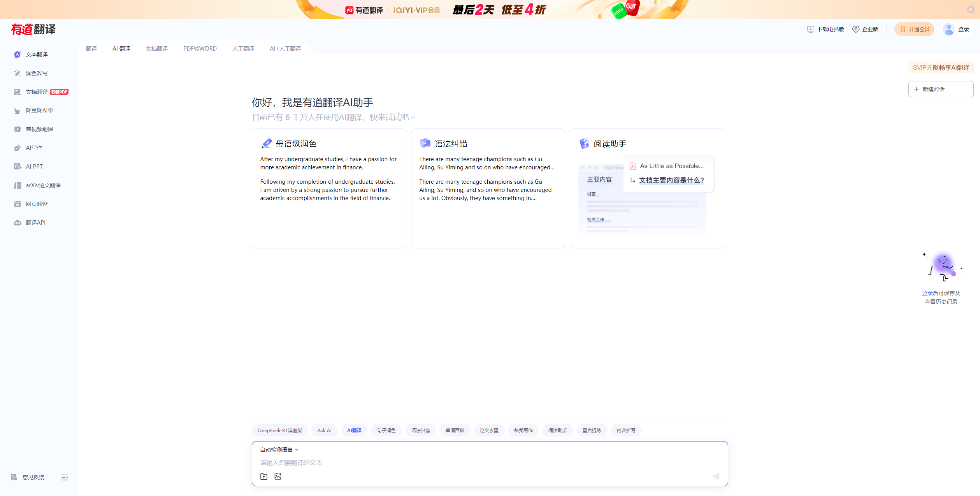Open 文档翻译 from the sidebar
The height and width of the screenshot is (496, 980).
click(37, 91)
